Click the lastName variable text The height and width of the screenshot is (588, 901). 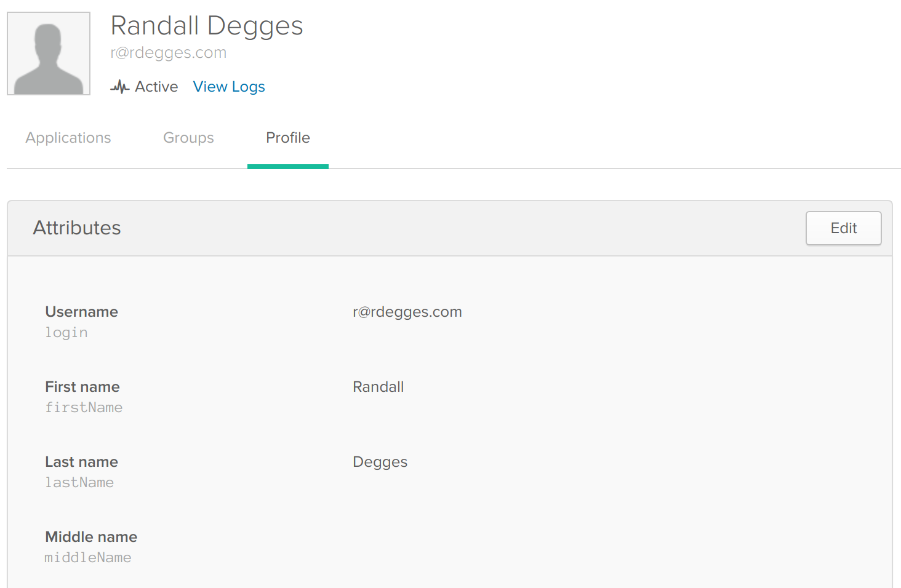pyautogui.click(x=79, y=483)
